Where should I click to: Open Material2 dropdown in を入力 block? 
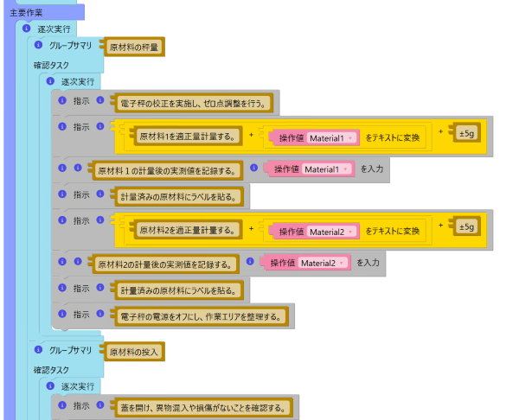coord(324,263)
